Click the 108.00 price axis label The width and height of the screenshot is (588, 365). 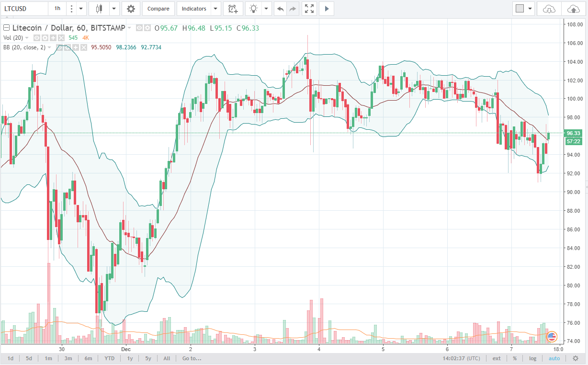(x=574, y=24)
